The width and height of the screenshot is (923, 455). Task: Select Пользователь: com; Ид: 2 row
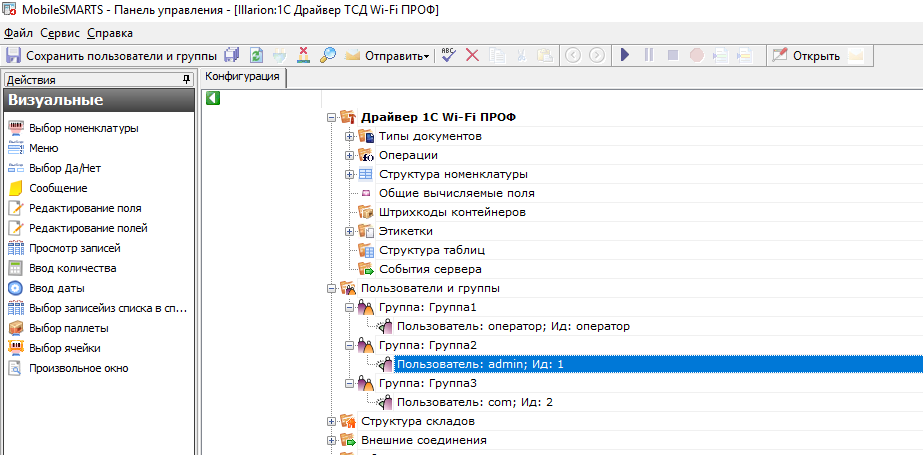point(475,403)
